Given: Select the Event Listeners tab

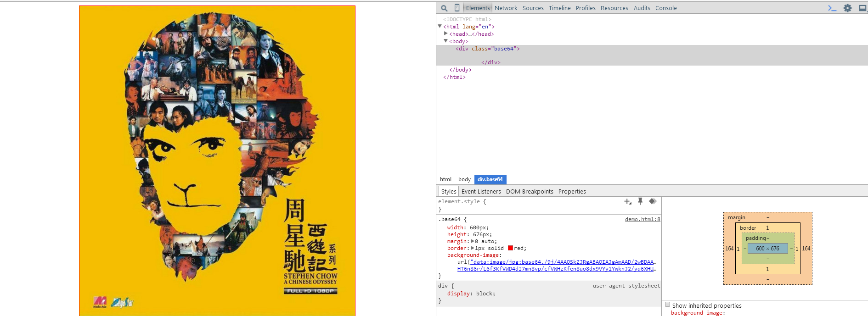Looking at the screenshot, I should [481, 191].
